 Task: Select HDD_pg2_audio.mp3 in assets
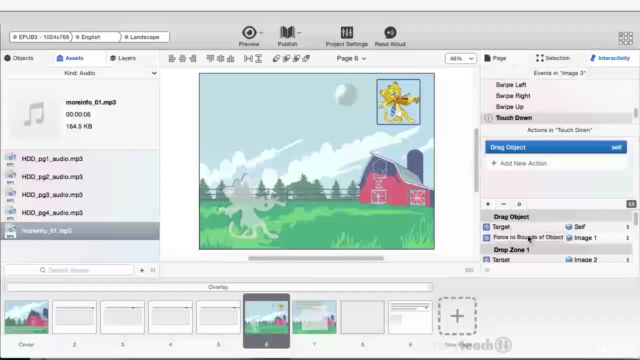click(x=80, y=177)
